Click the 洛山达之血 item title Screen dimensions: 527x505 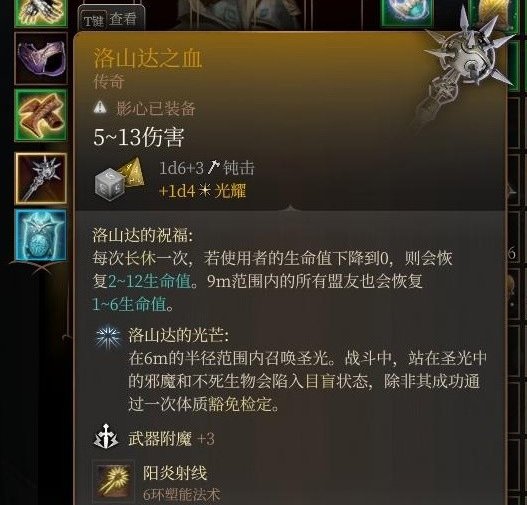pos(148,58)
